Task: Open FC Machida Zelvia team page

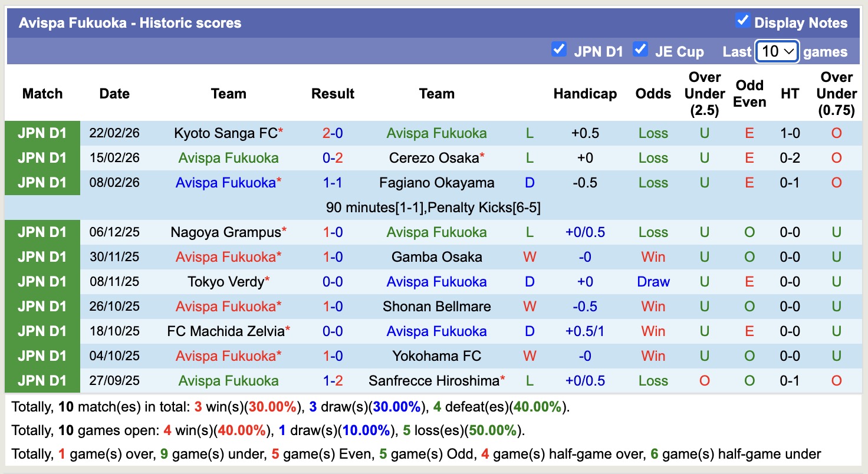Action: coord(226,331)
